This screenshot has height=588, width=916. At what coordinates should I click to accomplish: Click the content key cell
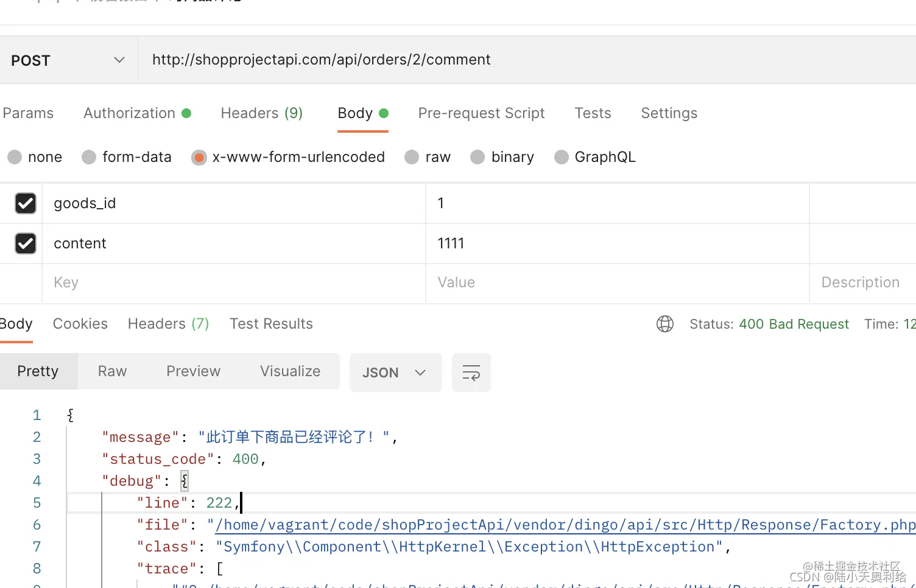point(234,243)
